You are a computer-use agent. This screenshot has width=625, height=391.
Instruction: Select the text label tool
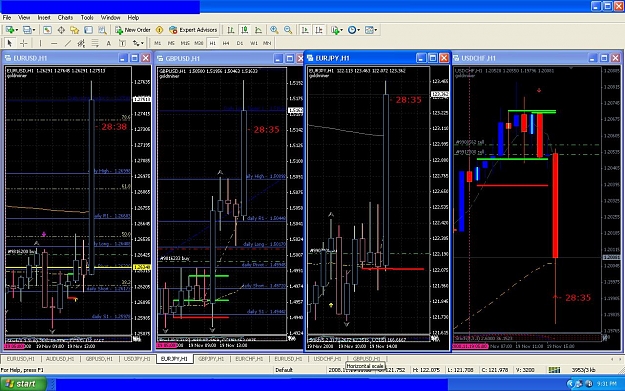(x=122, y=43)
